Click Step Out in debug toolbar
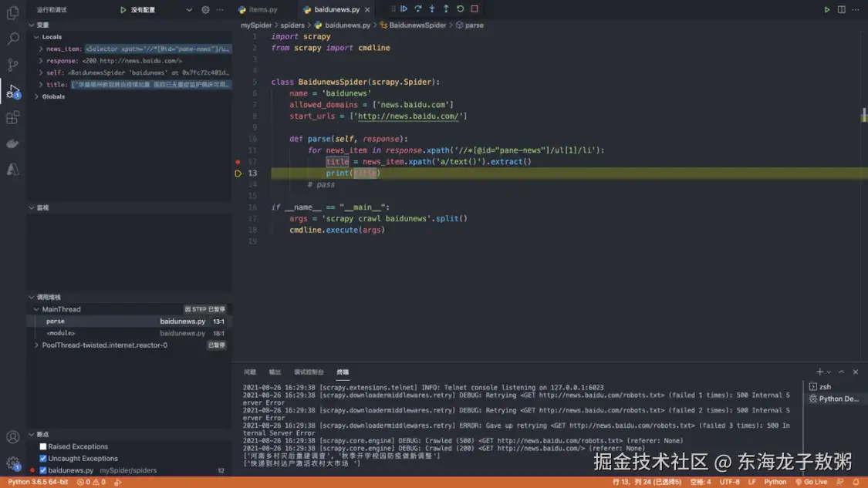868x488 pixels. [x=446, y=8]
